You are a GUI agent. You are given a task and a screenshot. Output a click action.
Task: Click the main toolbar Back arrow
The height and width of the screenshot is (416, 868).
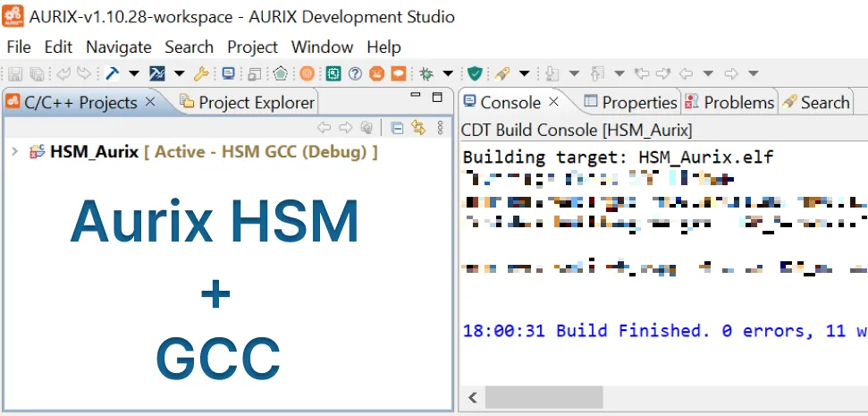coord(686,73)
